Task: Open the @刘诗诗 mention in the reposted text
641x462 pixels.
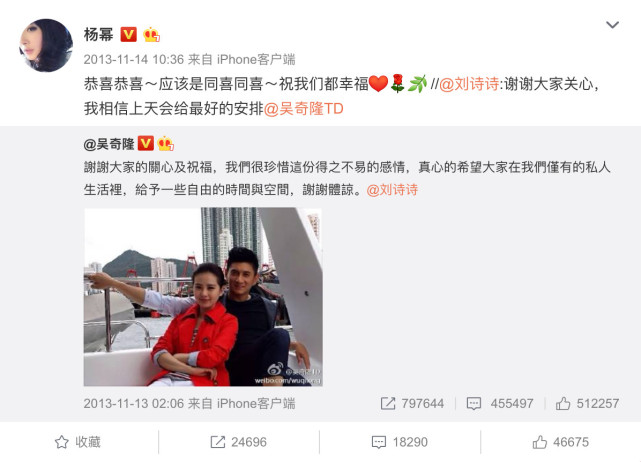Action: (x=392, y=190)
